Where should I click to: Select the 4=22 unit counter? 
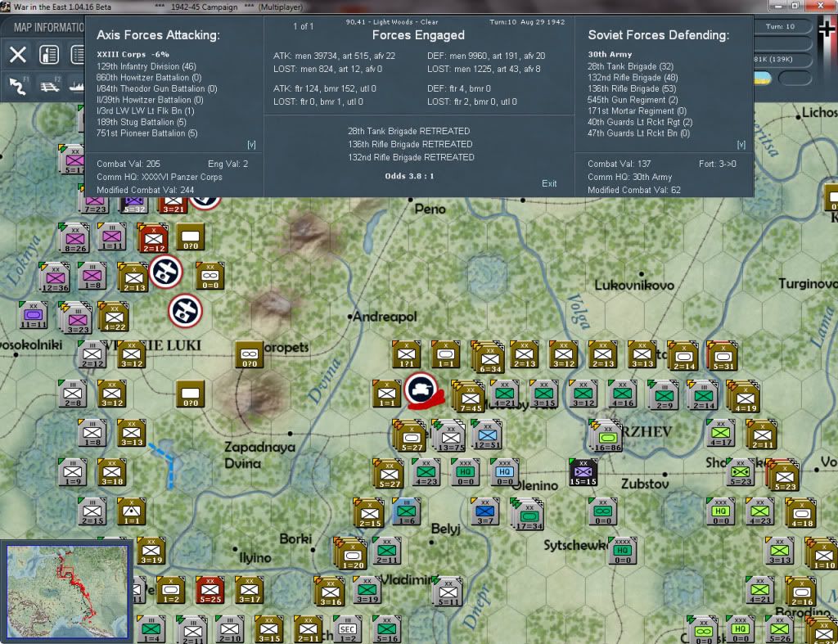coord(113,317)
